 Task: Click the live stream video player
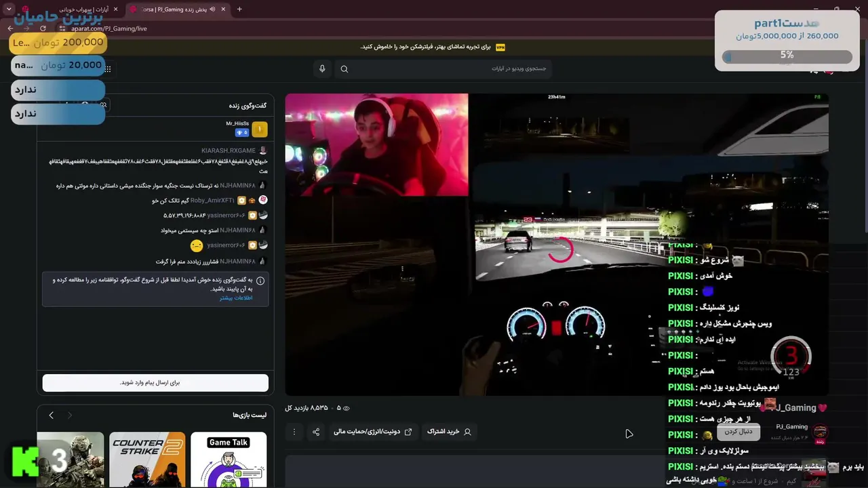(x=557, y=245)
